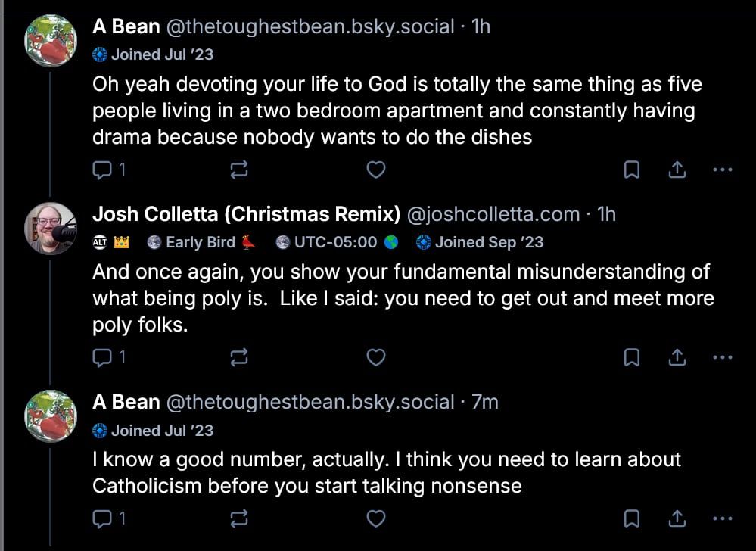This screenshot has height=551, width=756.
Task: Share A Bean's latest reply
Action: [x=677, y=519]
